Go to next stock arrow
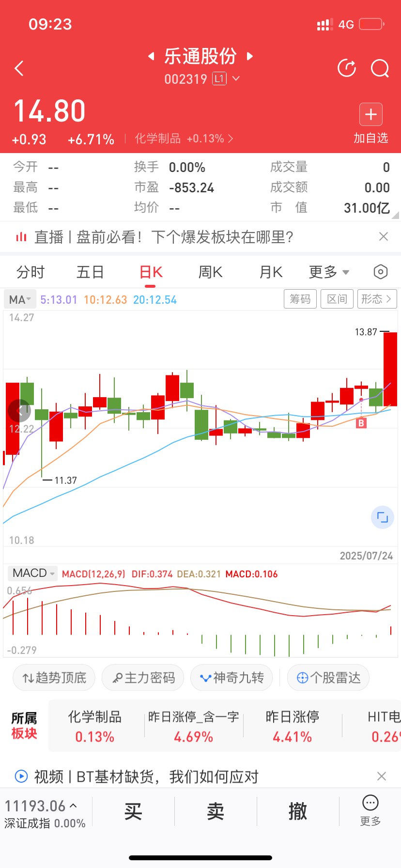The height and width of the screenshot is (868, 401). (250, 56)
